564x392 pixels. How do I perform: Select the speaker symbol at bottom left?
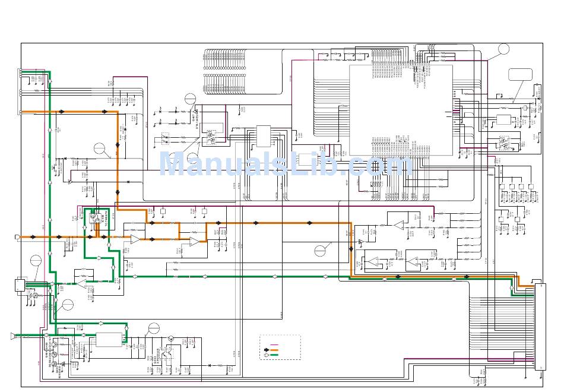[12, 336]
